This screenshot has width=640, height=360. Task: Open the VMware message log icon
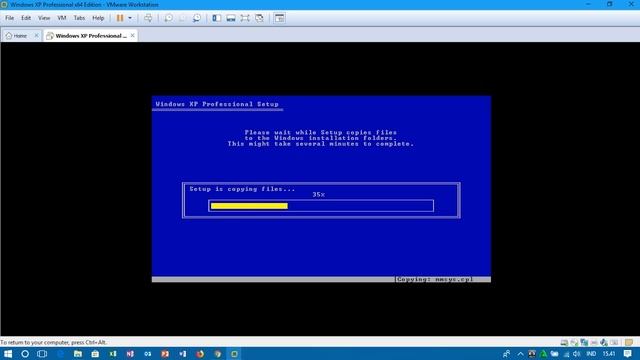(629, 342)
